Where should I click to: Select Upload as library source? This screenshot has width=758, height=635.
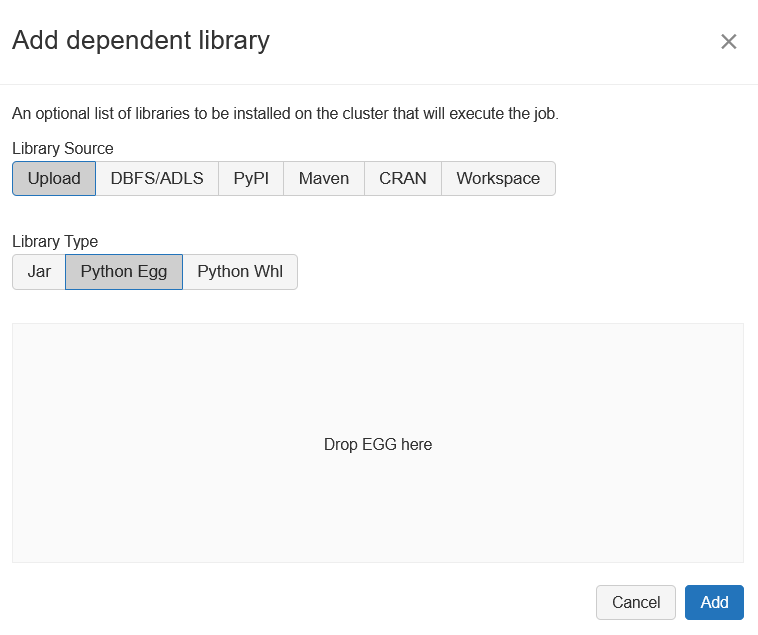pyautogui.click(x=54, y=179)
